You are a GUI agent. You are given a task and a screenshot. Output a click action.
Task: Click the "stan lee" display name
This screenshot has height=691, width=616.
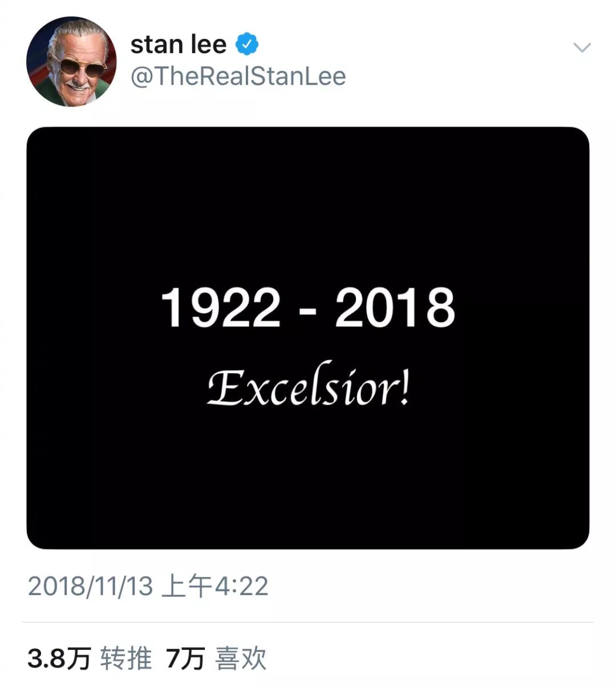[x=178, y=45]
